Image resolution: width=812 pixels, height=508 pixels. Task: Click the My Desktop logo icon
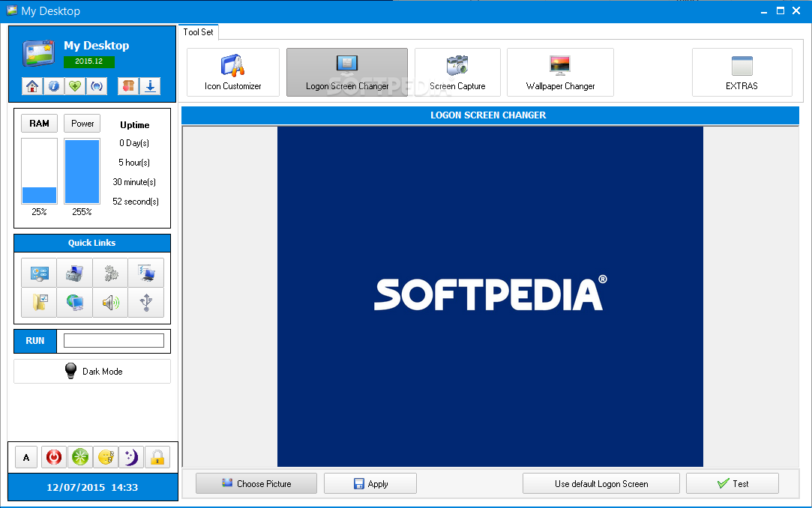click(39, 52)
